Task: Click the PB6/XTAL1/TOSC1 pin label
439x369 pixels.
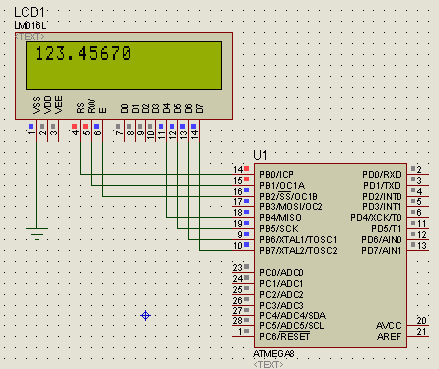Action: 298,240
